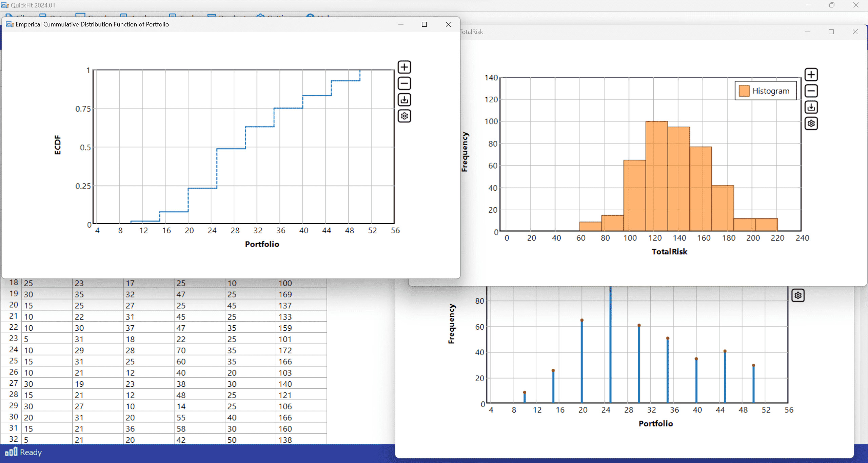This screenshot has height=463, width=868.
Task: Click the Histogram legend label
Action: pyautogui.click(x=771, y=91)
